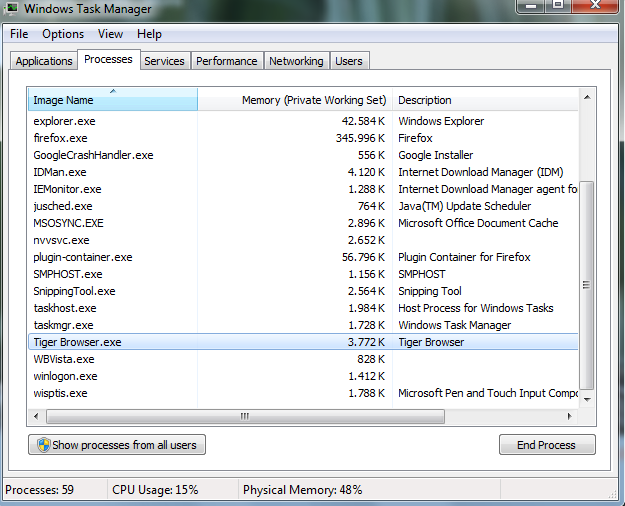Click the 345.996 K memory value
The image size is (625, 506).
(360, 138)
